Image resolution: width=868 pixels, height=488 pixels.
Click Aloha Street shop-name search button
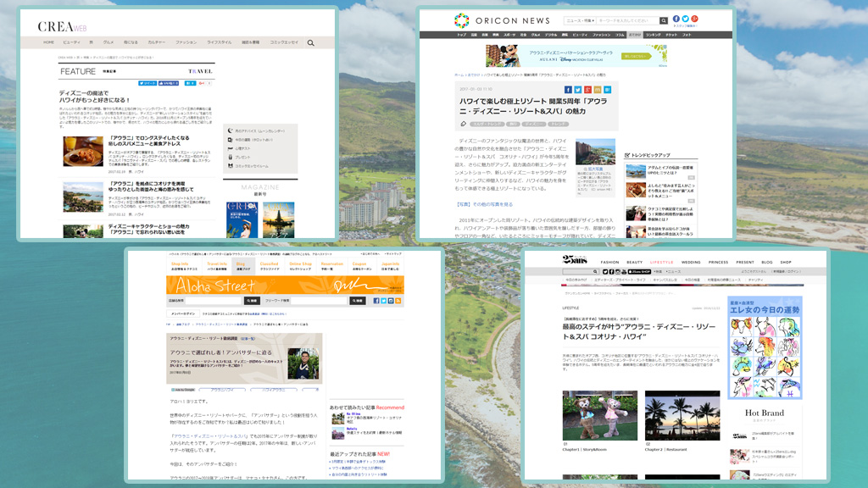click(x=252, y=301)
